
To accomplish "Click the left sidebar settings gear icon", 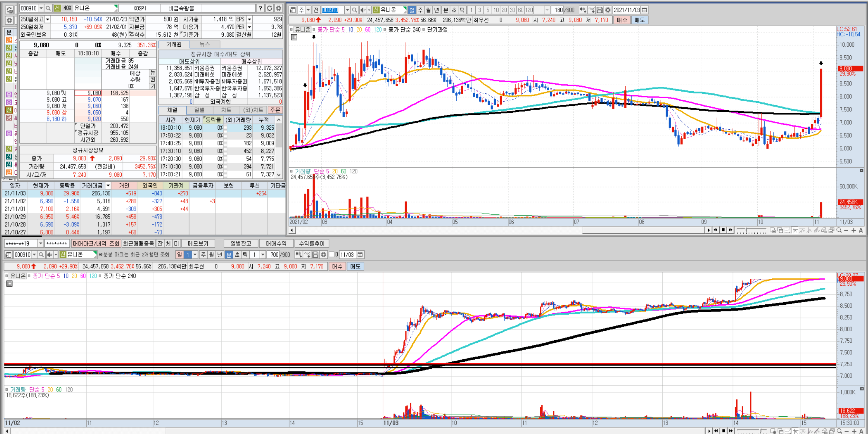I will click(9, 20).
